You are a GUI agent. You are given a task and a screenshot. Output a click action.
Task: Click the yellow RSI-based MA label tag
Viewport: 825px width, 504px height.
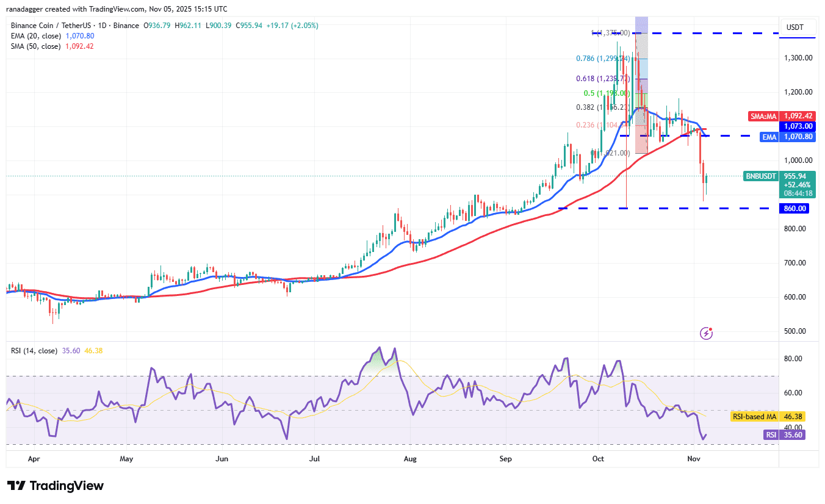pos(754,417)
